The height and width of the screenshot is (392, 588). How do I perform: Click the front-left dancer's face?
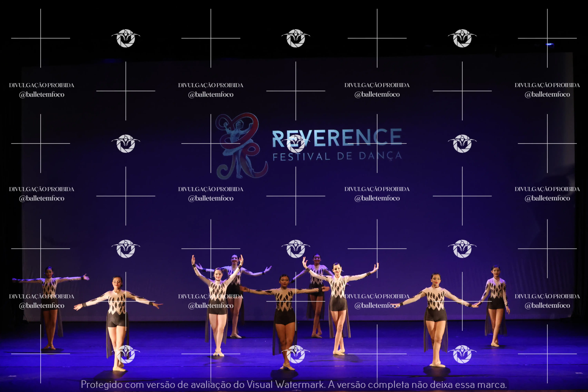point(117,283)
